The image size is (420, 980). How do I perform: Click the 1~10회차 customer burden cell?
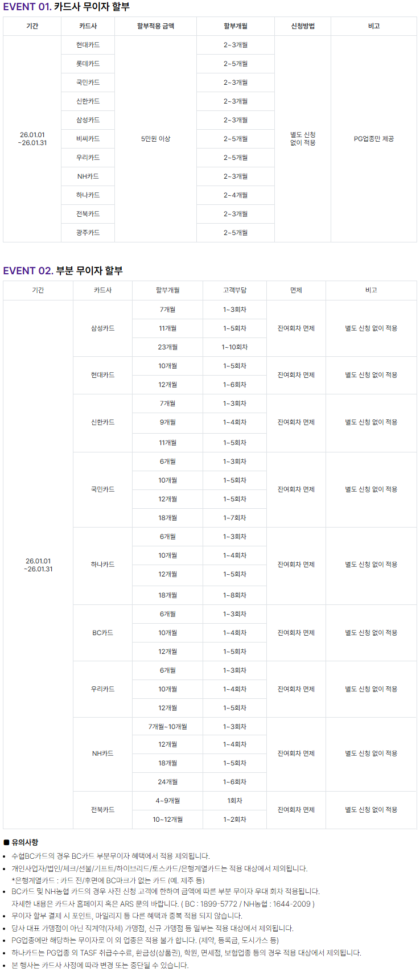pyautogui.click(x=234, y=347)
